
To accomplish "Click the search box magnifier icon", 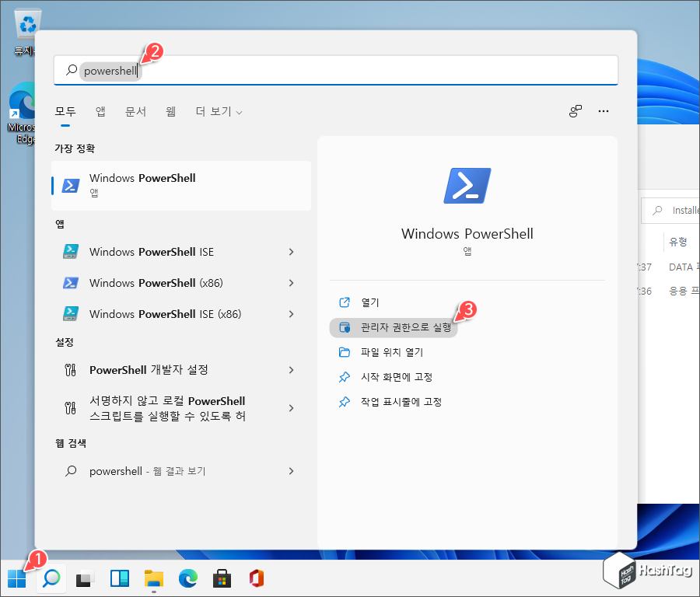I will [72, 70].
